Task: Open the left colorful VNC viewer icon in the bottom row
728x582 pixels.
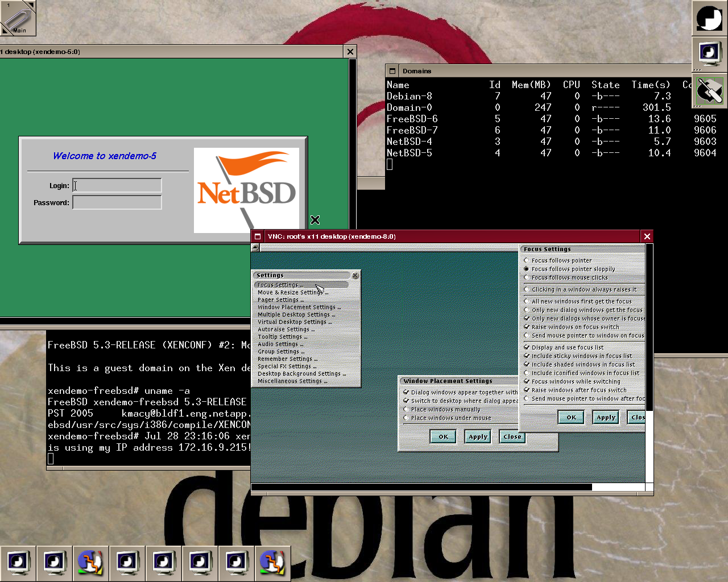Action: pos(91,563)
